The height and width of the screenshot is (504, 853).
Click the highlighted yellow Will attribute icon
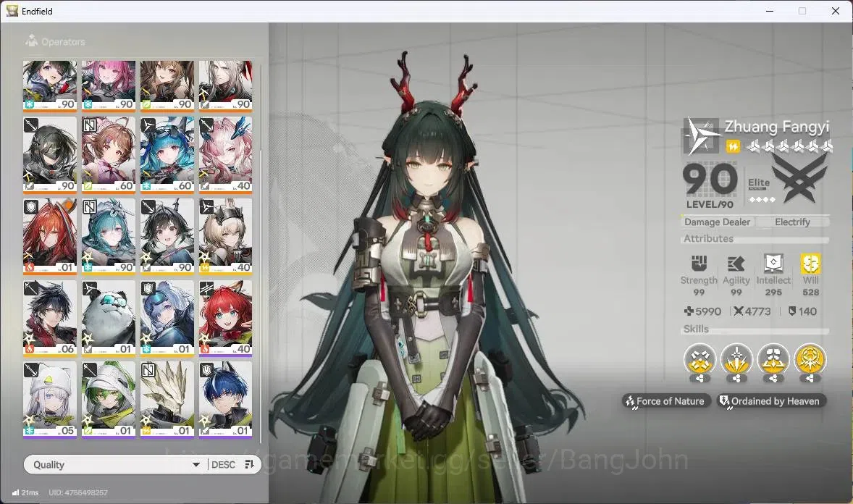tap(810, 264)
